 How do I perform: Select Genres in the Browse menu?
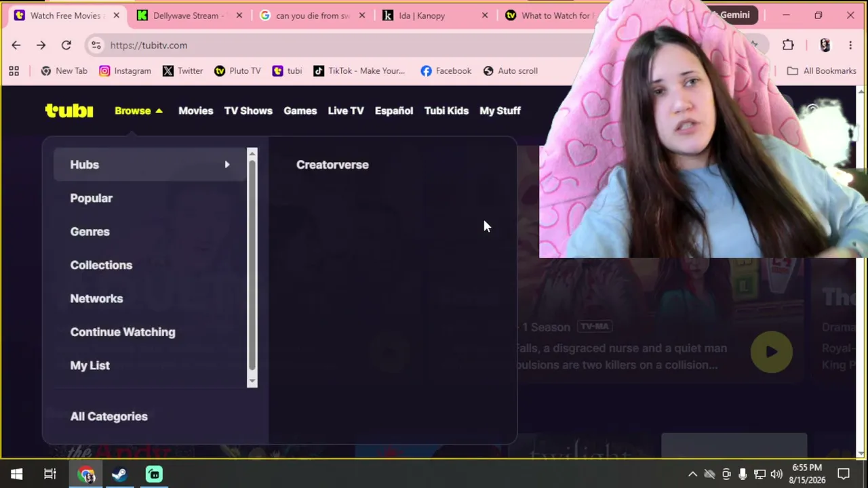tap(90, 232)
